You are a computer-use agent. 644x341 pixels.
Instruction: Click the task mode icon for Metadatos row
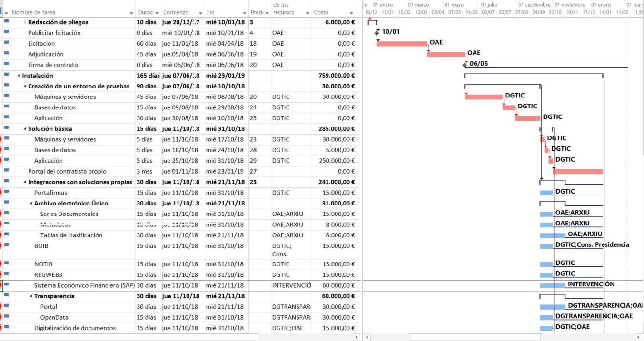[6, 224]
